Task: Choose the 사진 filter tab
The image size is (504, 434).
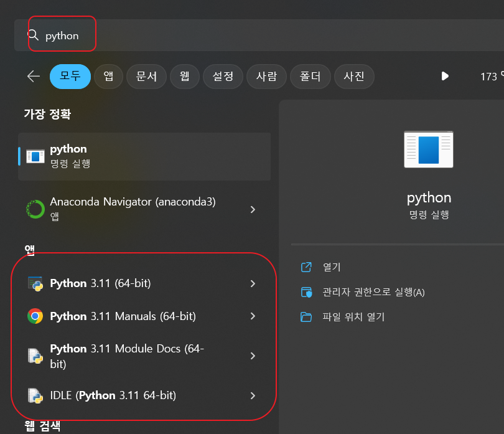Action: point(354,76)
